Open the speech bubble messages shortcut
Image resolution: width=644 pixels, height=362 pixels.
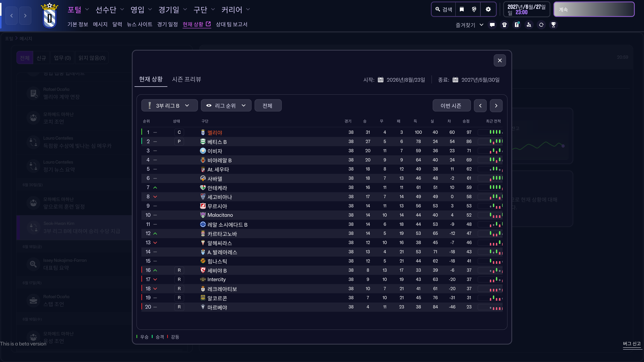pos(492,25)
